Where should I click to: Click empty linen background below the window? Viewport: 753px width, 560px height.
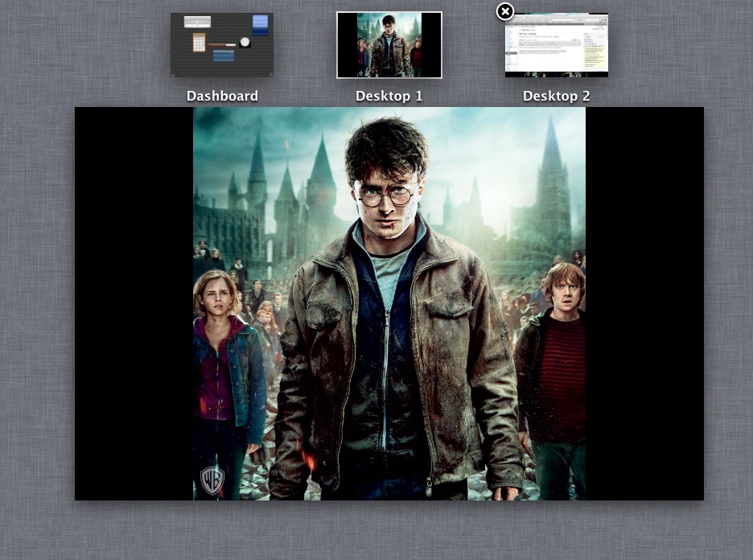point(389,531)
